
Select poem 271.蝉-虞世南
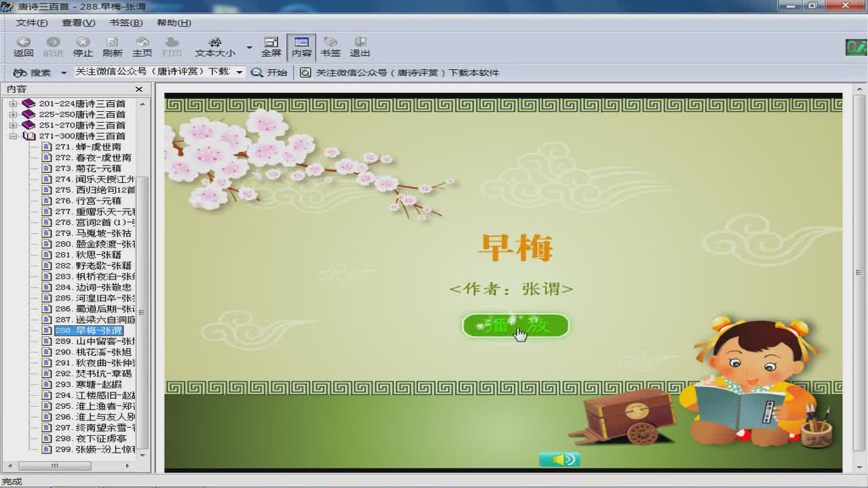(x=88, y=147)
